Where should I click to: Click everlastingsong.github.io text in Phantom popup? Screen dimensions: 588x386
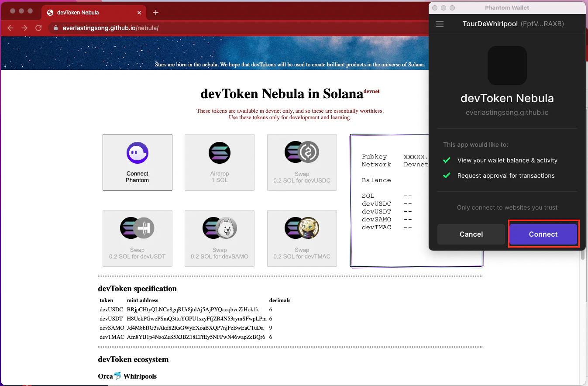point(507,113)
